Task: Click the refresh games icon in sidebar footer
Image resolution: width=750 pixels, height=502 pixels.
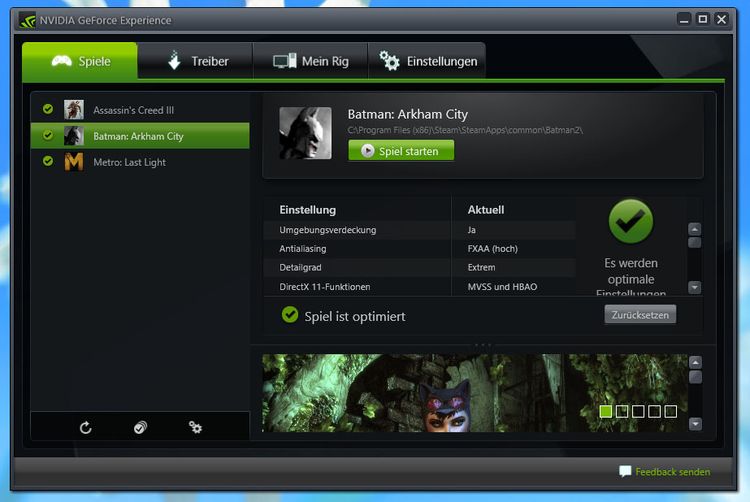Action: coord(86,427)
